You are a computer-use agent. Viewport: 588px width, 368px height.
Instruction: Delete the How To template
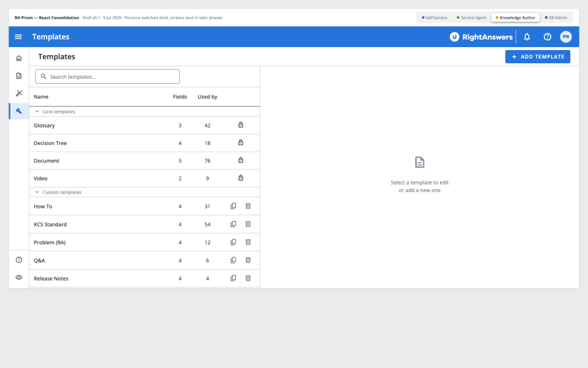pos(248,206)
